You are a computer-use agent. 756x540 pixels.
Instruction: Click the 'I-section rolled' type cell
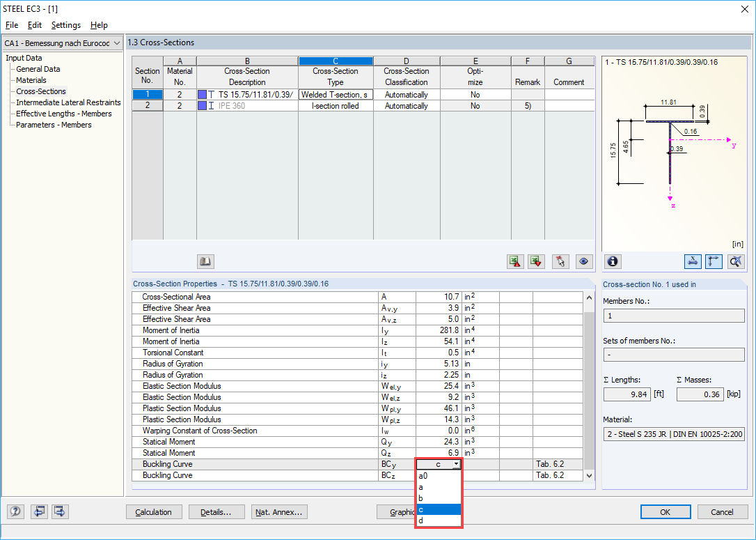point(336,106)
